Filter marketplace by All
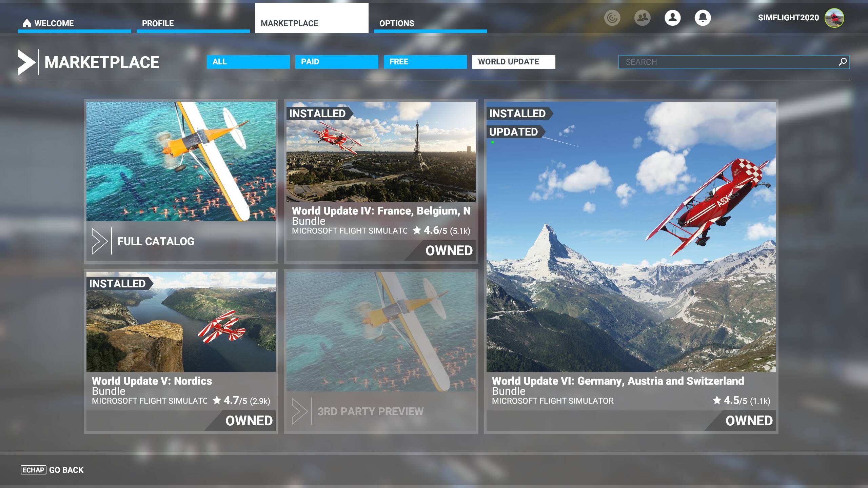 pos(248,62)
